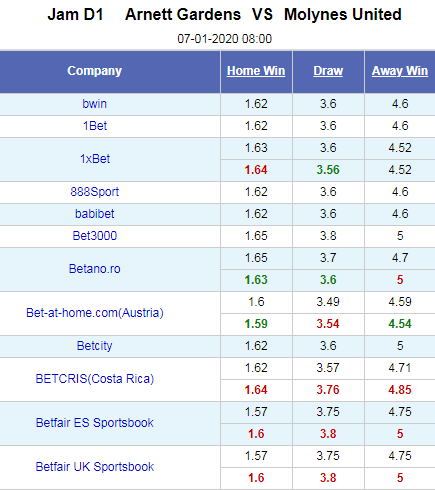Select bwin home win odds 1.62
The image size is (435, 490).
pos(256,104)
